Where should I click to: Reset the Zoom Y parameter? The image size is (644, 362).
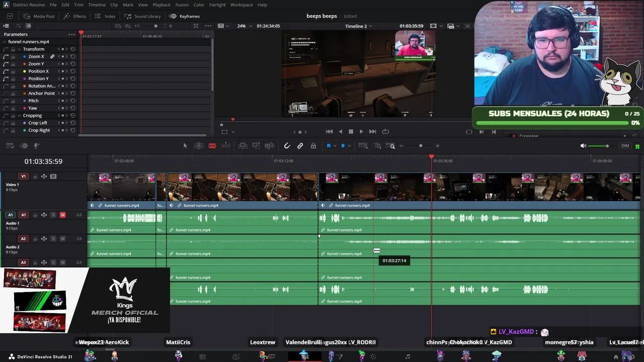(72, 64)
